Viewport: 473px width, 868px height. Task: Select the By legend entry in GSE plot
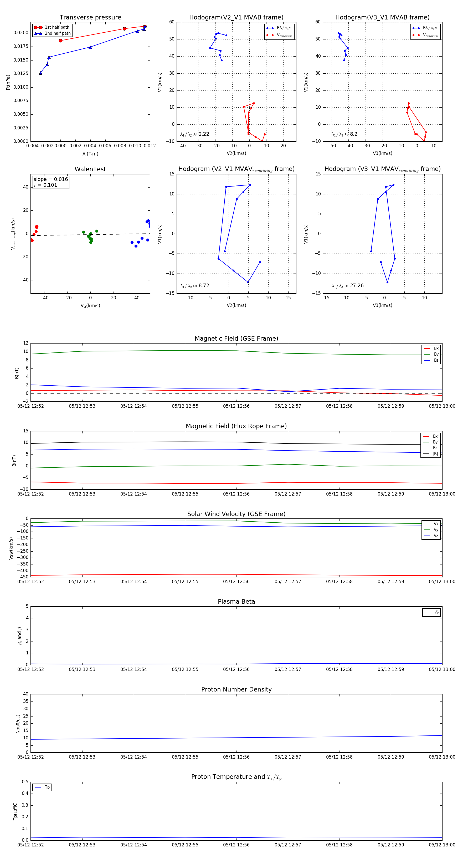pyautogui.click(x=431, y=354)
